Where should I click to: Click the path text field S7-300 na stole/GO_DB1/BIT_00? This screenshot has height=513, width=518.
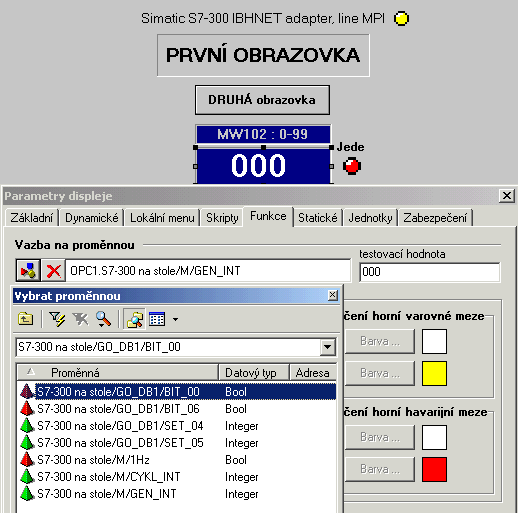(x=168, y=347)
